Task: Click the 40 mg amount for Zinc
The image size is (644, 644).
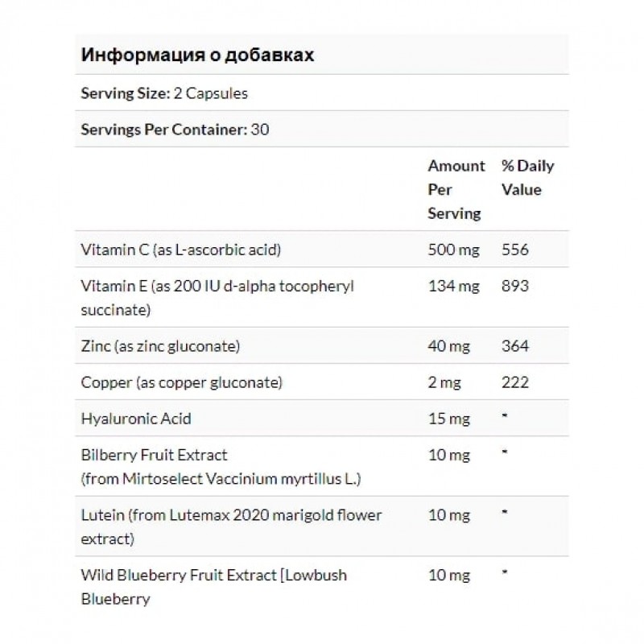Action: [x=448, y=345]
